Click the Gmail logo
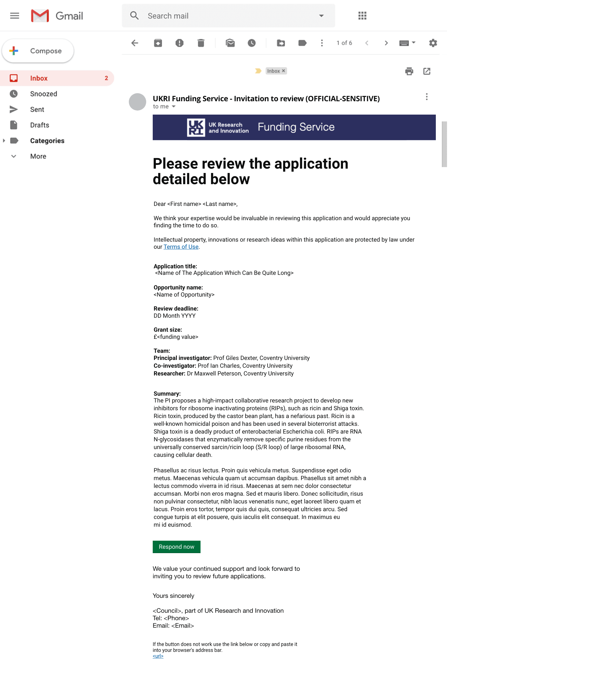This screenshot has height=700, width=596. tap(57, 16)
